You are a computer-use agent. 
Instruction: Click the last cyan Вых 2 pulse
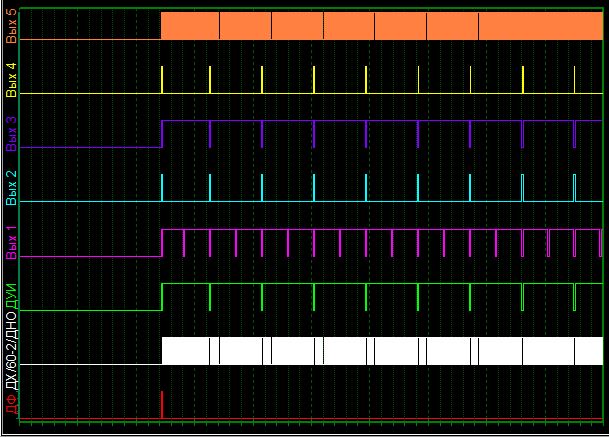pyautogui.click(x=575, y=188)
